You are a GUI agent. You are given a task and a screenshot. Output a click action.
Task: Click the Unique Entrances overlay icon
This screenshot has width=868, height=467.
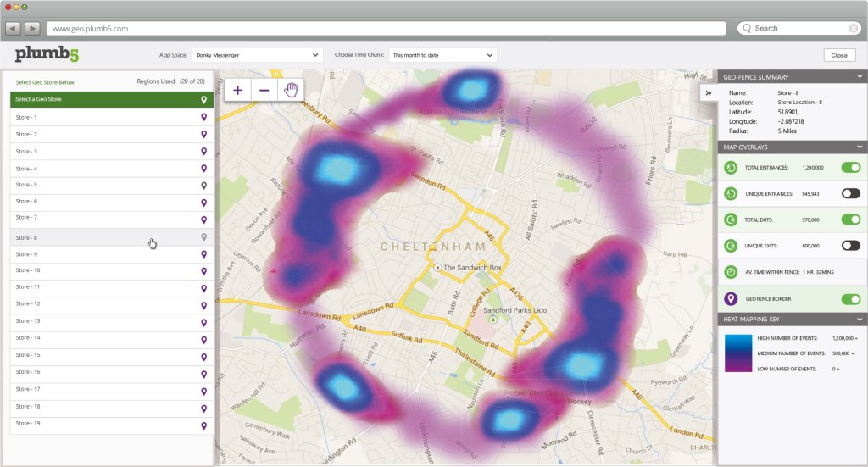click(x=731, y=193)
